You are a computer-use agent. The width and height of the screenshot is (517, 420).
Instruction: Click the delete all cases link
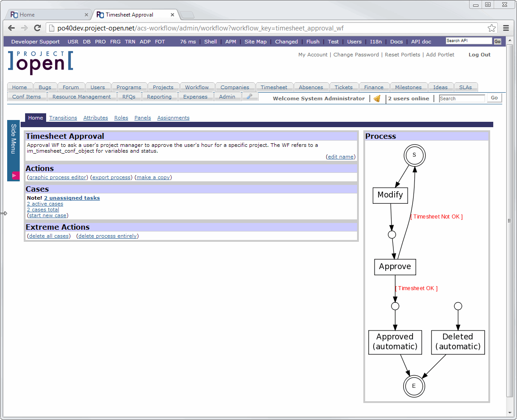click(x=49, y=236)
